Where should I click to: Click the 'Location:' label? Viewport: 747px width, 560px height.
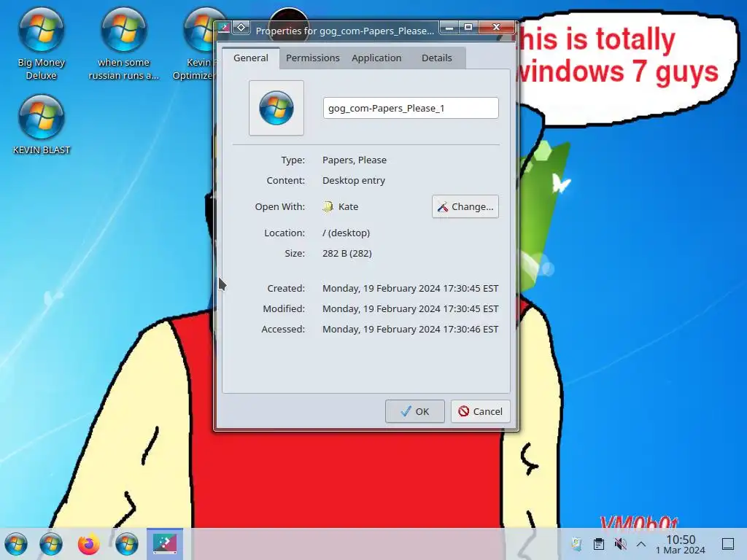pyautogui.click(x=285, y=233)
